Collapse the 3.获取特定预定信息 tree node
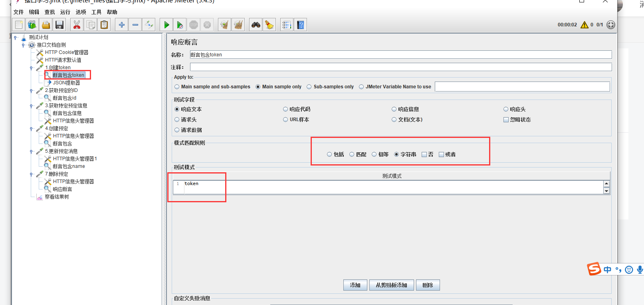This screenshot has height=305, width=644. (x=31, y=106)
